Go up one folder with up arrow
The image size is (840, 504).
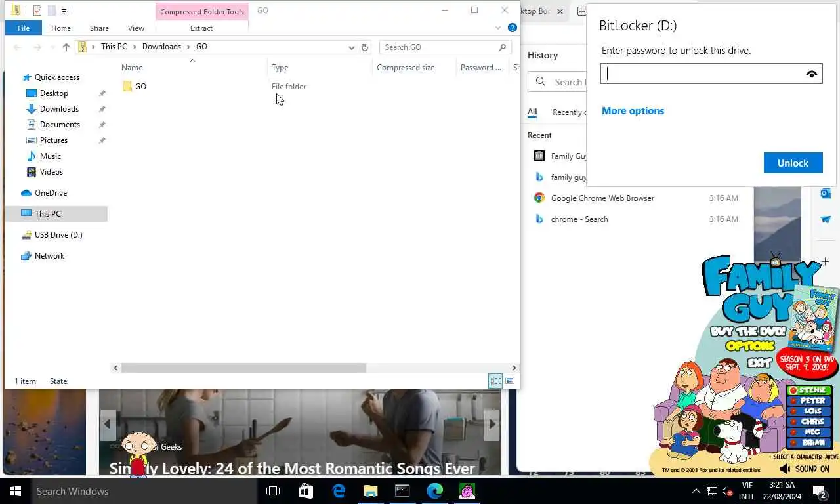pos(66,47)
